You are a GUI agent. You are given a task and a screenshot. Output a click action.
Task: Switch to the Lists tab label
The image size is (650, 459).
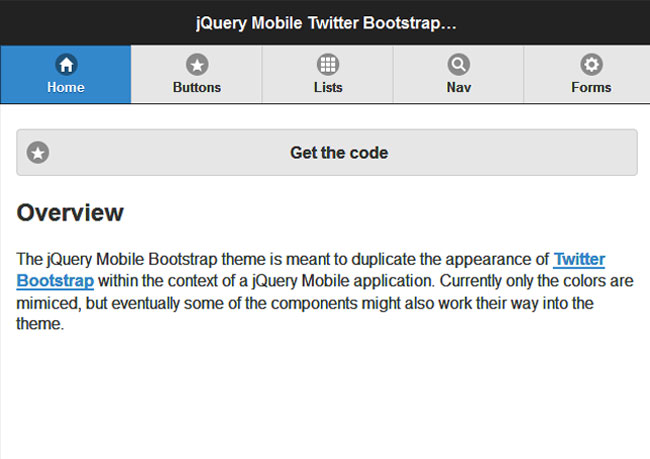coord(328,87)
